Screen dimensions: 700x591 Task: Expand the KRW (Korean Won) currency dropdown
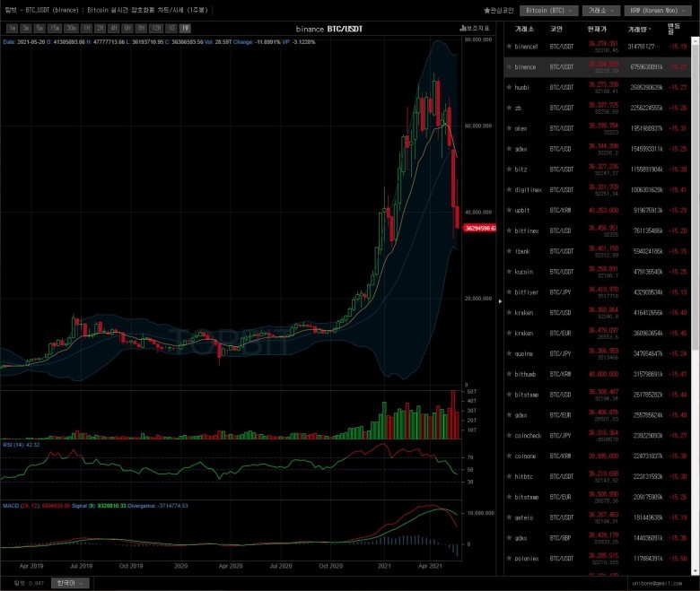click(x=658, y=10)
